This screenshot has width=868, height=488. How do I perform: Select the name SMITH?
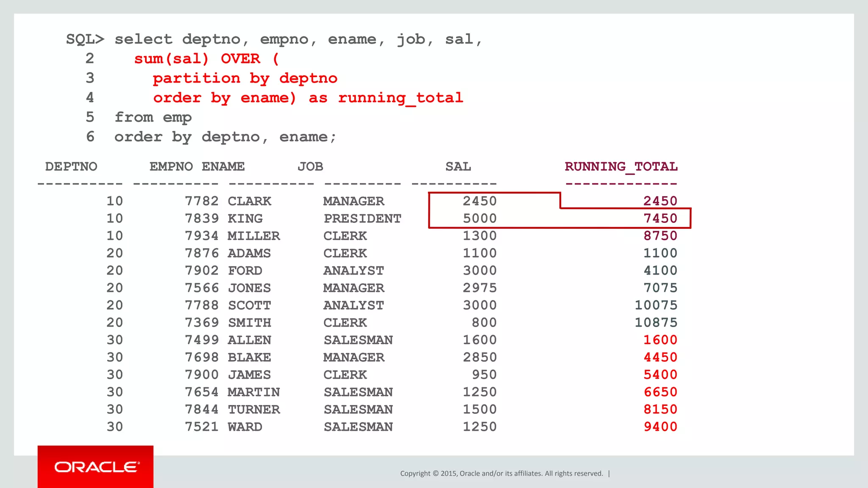coord(249,323)
